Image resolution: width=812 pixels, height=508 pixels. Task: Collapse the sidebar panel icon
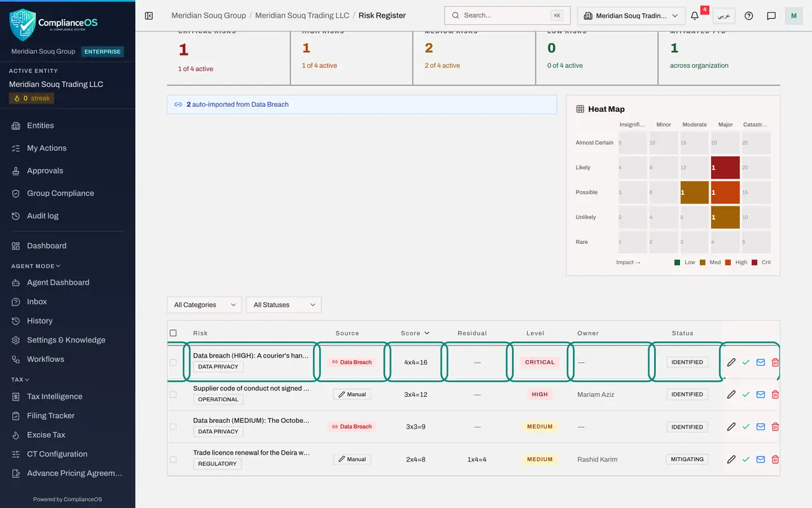point(149,16)
